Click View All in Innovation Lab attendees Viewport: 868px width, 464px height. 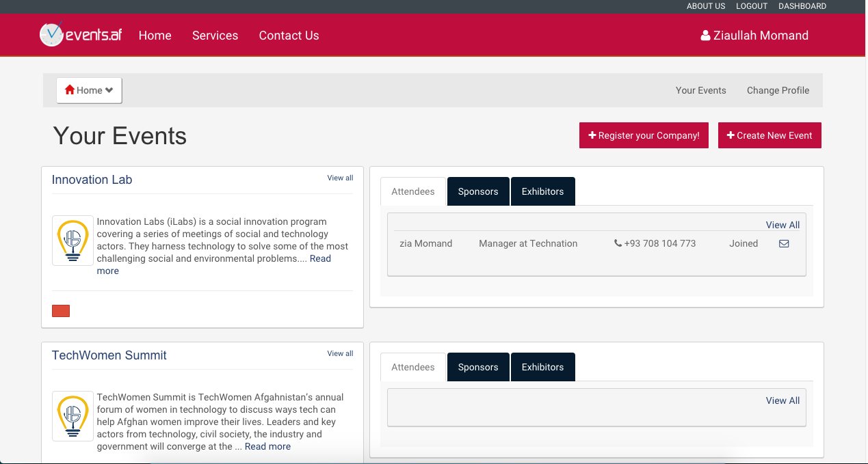click(x=782, y=225)
